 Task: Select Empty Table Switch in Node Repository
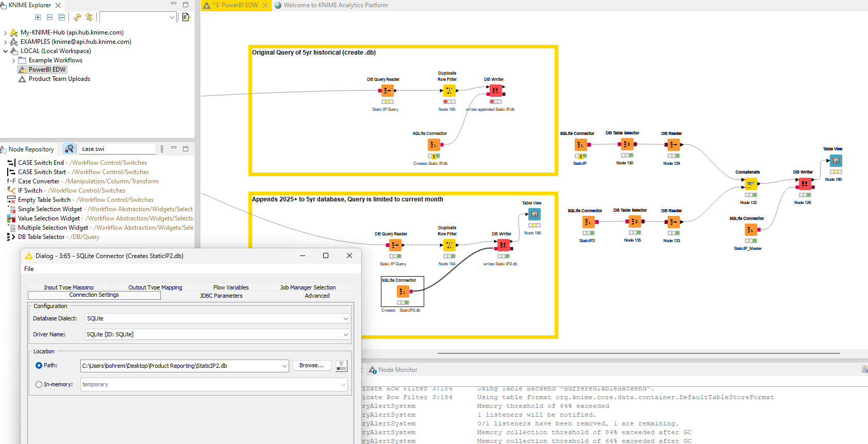click(80, 200)
